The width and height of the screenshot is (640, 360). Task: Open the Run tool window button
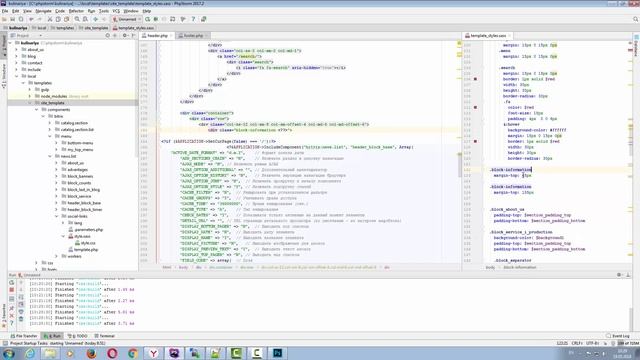pos(52,336)
